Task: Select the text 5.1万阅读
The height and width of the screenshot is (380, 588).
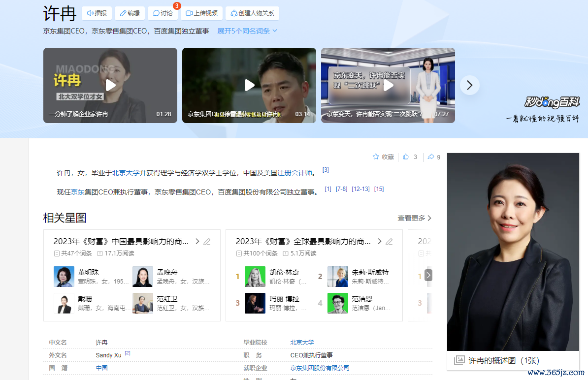Action: coord(303,253)
